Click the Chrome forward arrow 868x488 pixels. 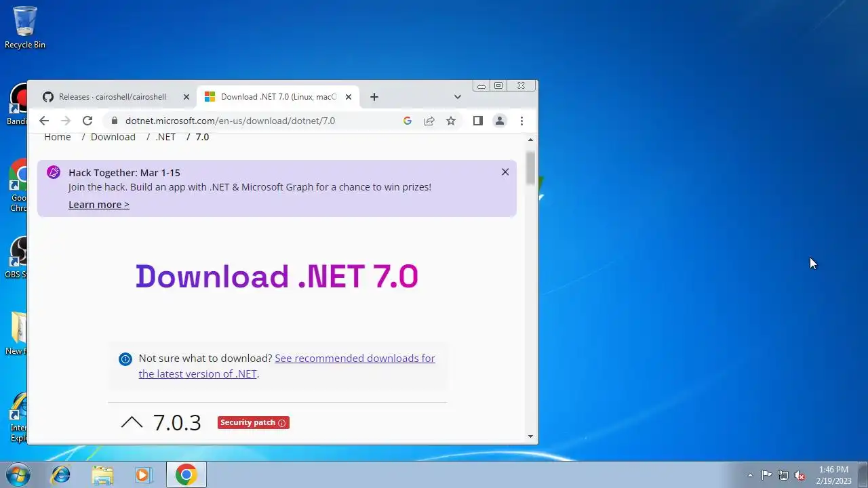pyautogui.click(x=66, y=121)
